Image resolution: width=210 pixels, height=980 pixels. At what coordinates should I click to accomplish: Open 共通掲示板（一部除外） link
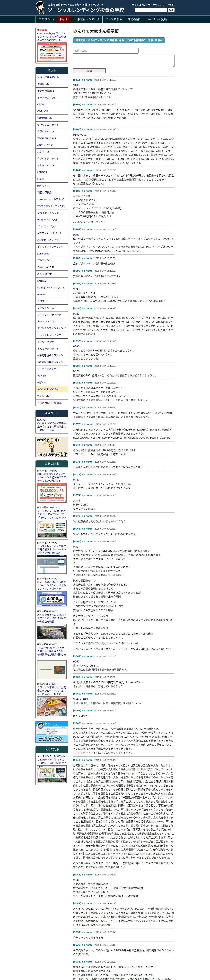(x=52, y=403)
